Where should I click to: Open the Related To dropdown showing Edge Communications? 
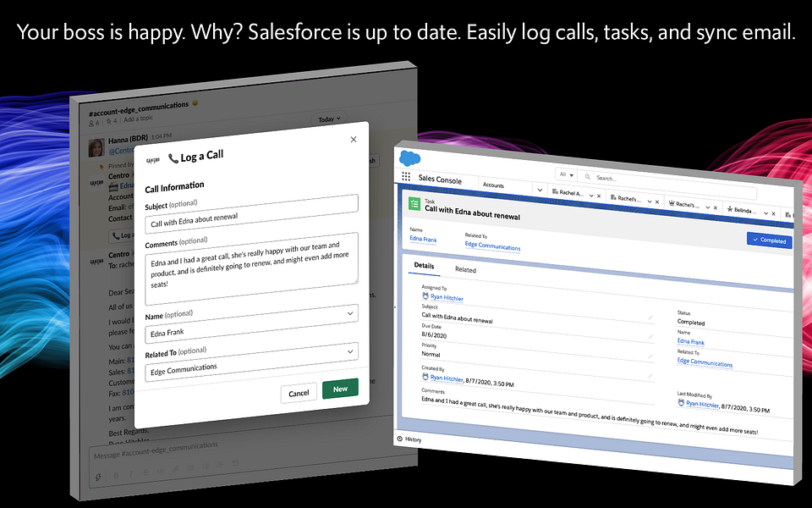[251, 362]
